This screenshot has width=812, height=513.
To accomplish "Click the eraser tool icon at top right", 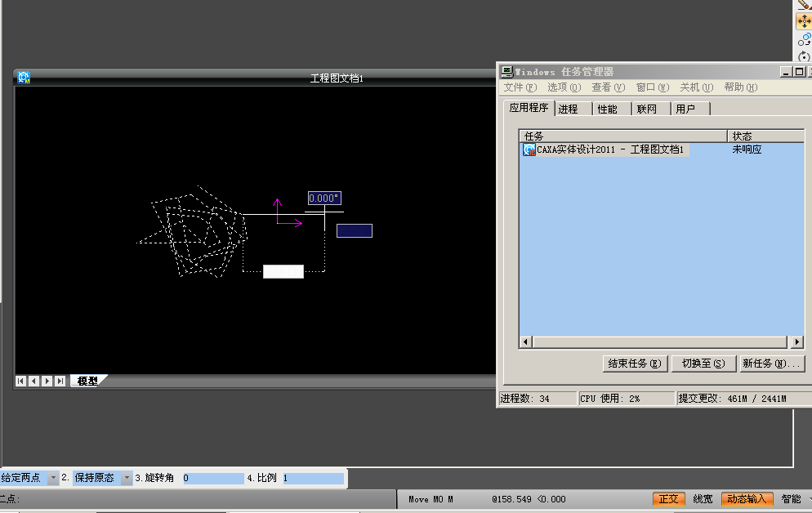I will [x=804, y=5].
